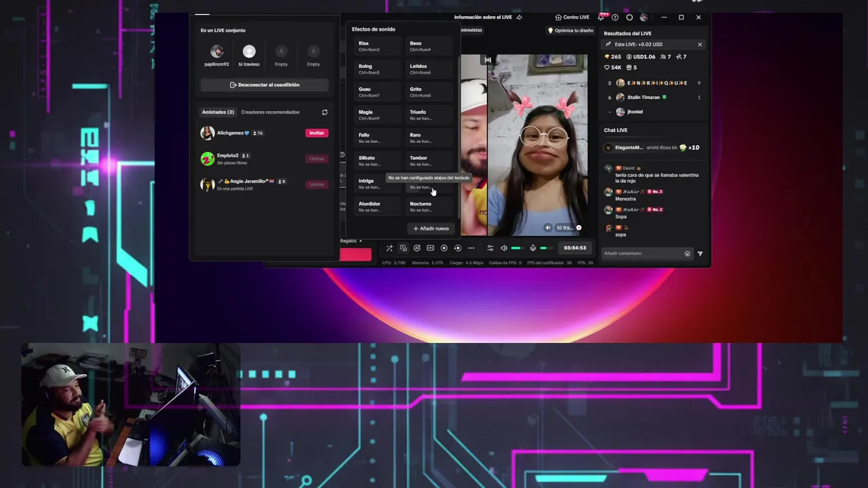Click Alichgames avatar in friends list
Image resolution: width=868 pixels, height=488 pixels.
(208, 133)
